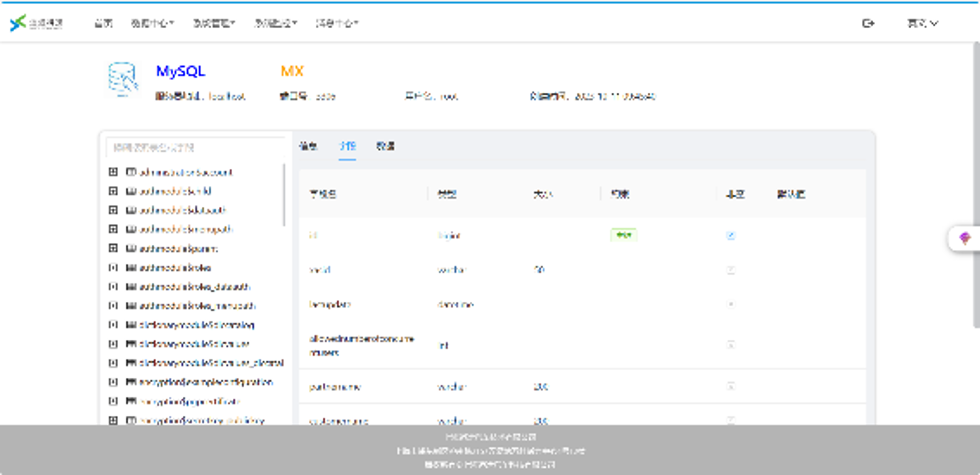The height and width of the screenshot is (475, 980).
Task: Click the partnername field name
Action: point(335,387)
